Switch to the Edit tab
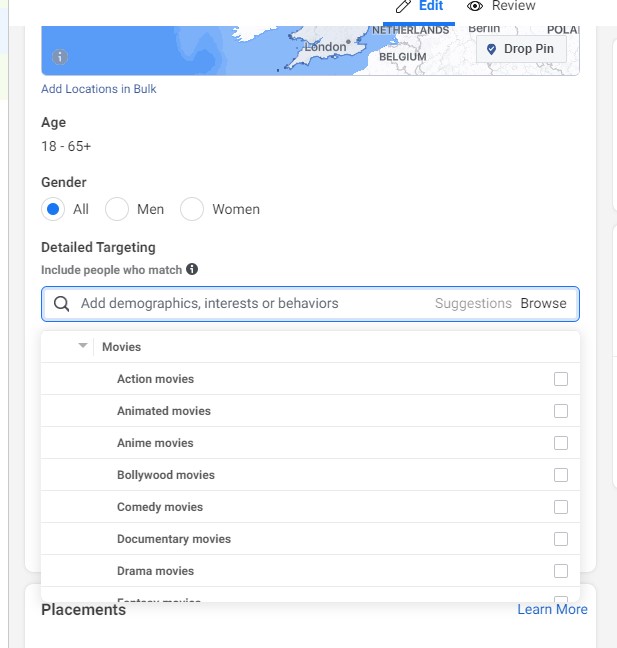This screenshot has width=617, height=648. pyautogui.click(x=419, y=7)
